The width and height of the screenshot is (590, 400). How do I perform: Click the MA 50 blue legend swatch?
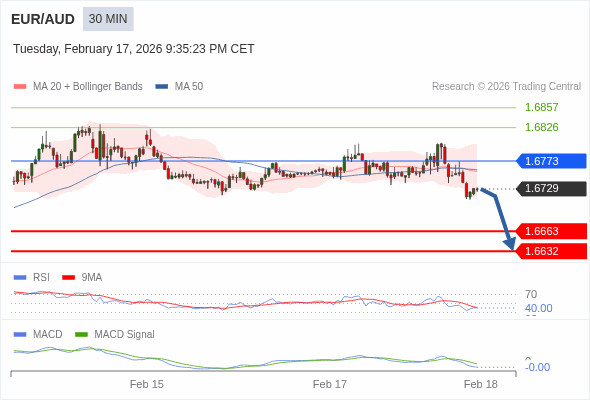(162, 87)
